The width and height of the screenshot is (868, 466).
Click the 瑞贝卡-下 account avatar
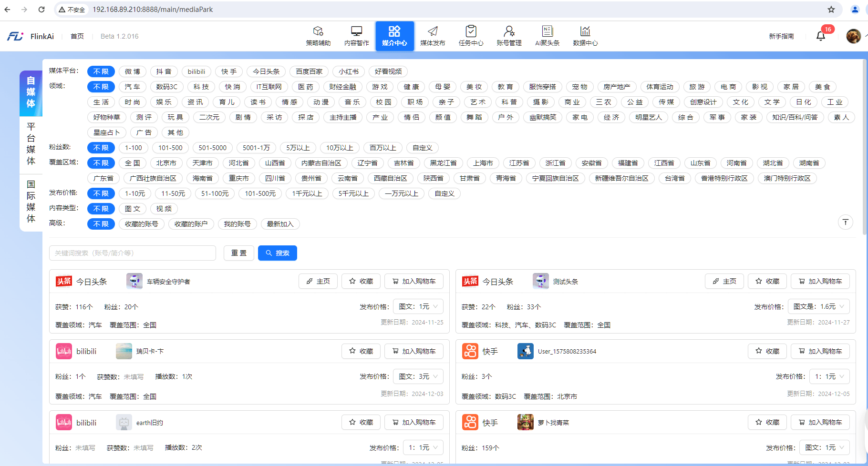(x=124, y=351)
